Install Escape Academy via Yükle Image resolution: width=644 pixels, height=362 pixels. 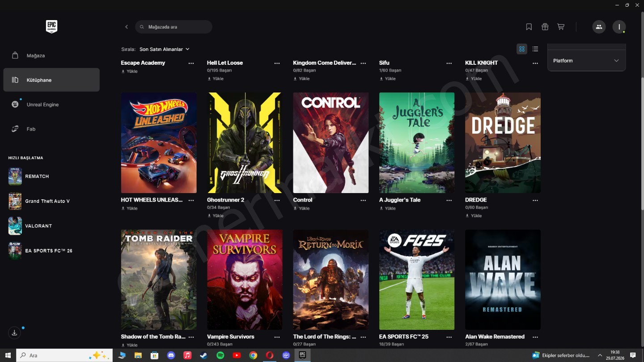130,72
